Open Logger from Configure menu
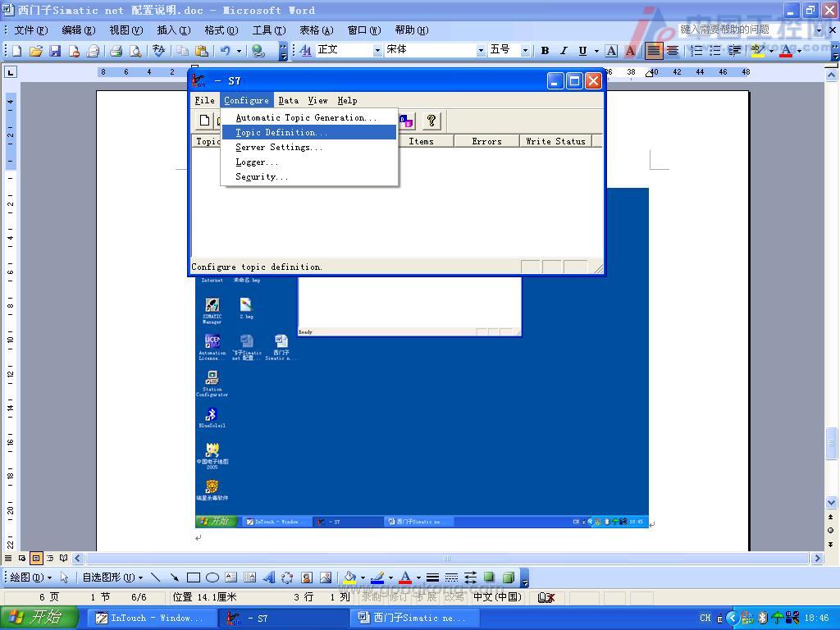 tap(308, 162)
